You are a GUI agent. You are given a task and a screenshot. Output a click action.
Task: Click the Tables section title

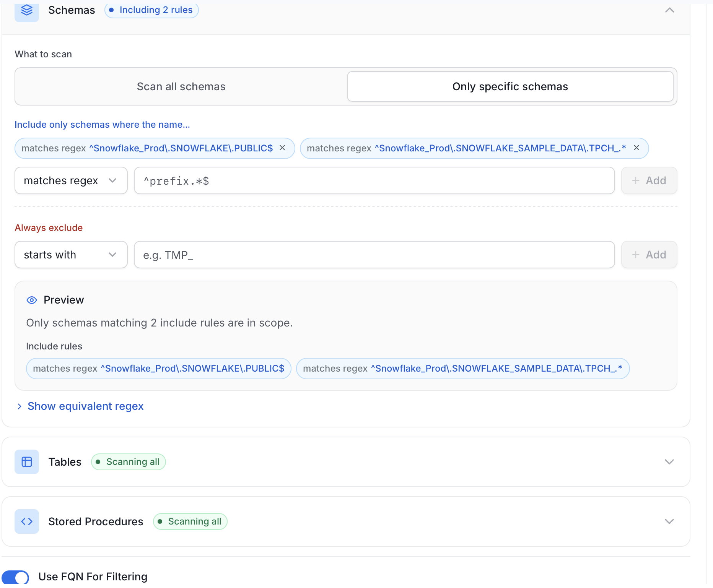(65, 462)
